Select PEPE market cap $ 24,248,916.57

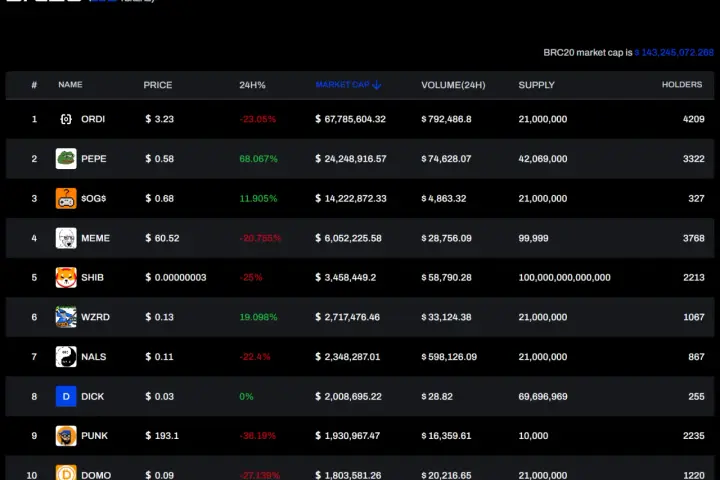(351, 158)
